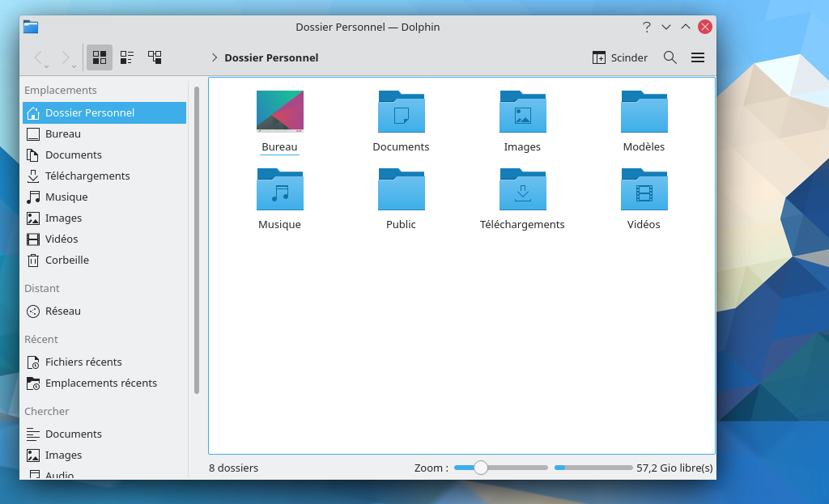Open the search magnifier icon
The height and width of the screenshot is (504, 829).
[x=670, y=57]
